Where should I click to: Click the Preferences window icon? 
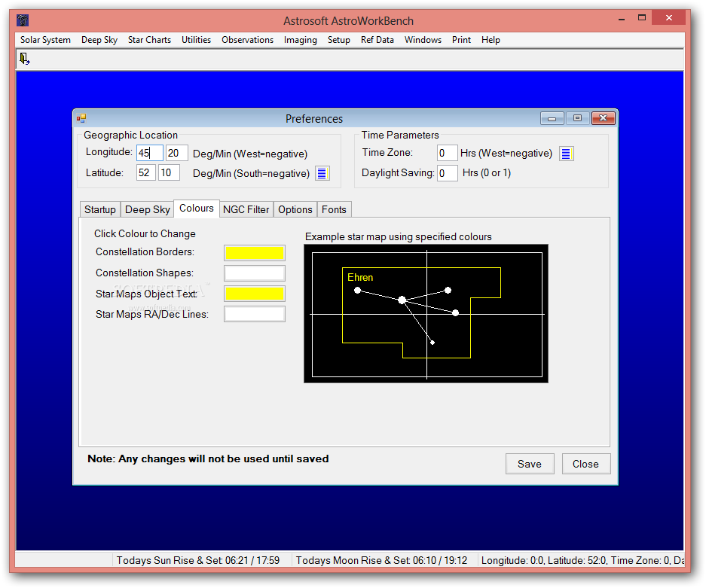pos(81,118)
